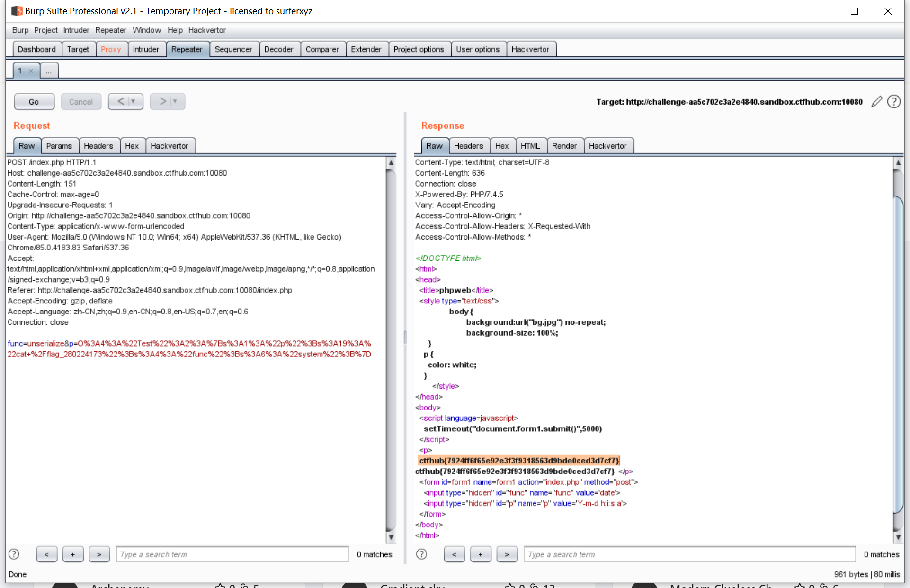The image size is (910, 588).
Task: Go to next match in response search
Action: point(507,554)
